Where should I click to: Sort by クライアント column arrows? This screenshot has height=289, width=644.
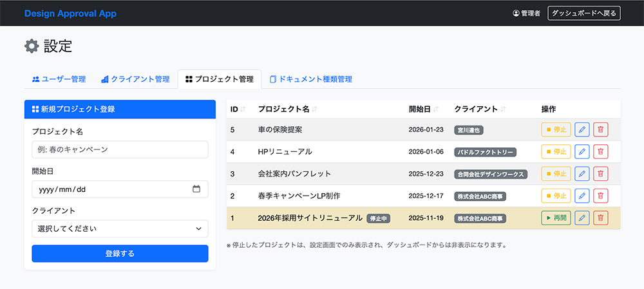pyautogui.click(x=503, y=109)
